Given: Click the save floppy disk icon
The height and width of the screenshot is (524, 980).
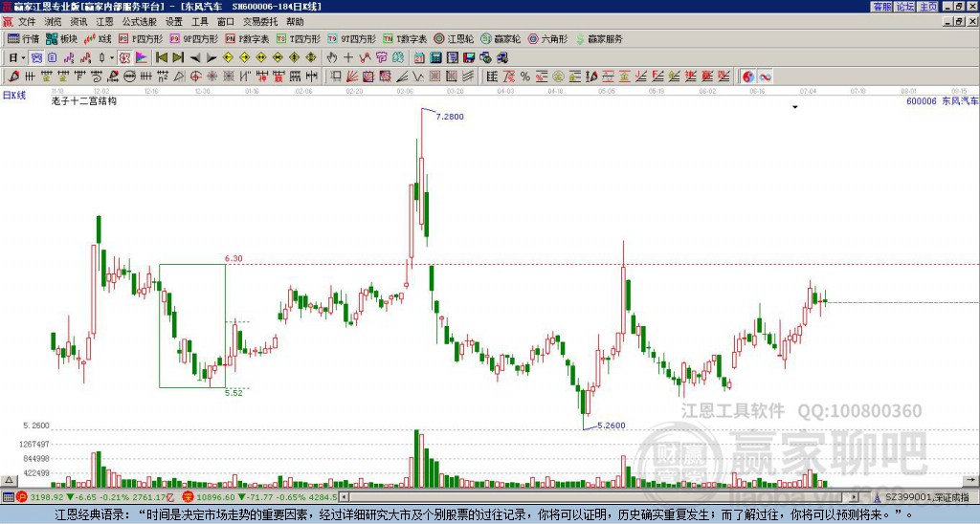Looking at the screenshot, I should [469, 58].
